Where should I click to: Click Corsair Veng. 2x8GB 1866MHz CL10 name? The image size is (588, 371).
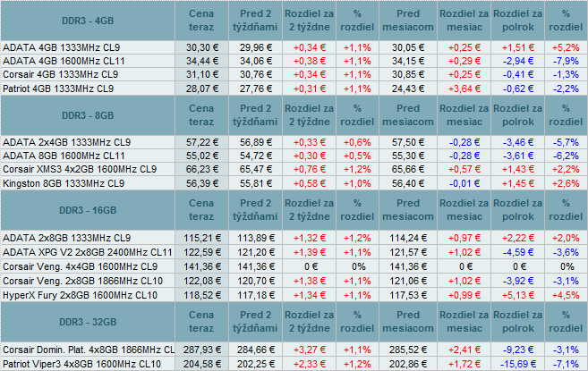[x=82, y=281]
